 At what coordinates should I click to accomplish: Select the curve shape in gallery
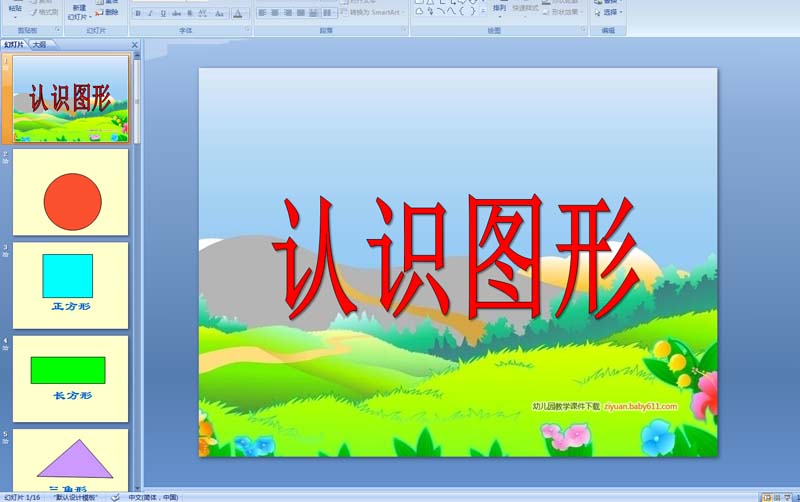click(x=451, y=11)
